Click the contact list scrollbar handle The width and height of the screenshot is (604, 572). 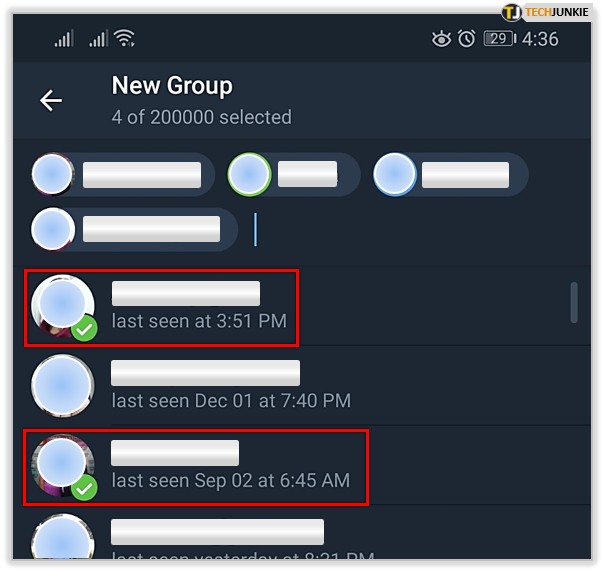(x=574, y=302)
